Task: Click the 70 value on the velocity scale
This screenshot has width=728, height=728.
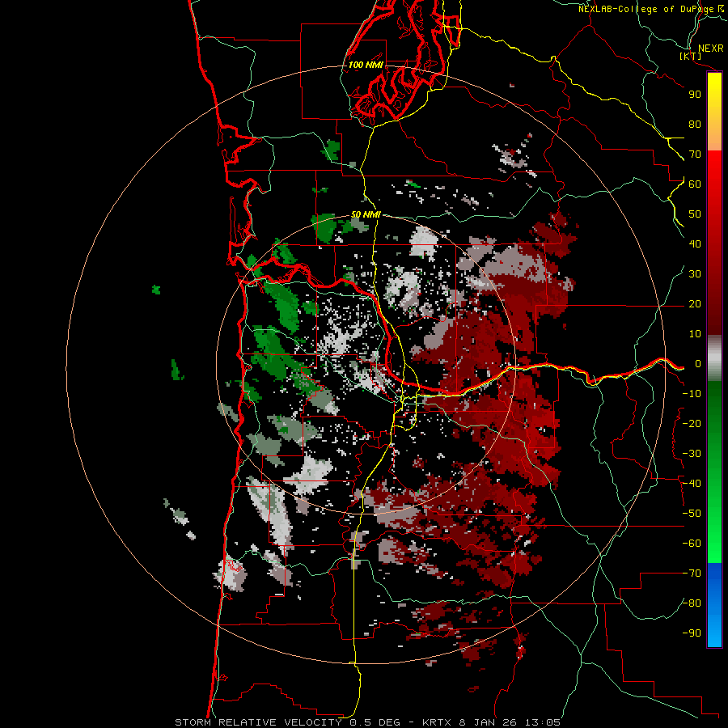Action: pyautogui.click(x=695, y=154)
